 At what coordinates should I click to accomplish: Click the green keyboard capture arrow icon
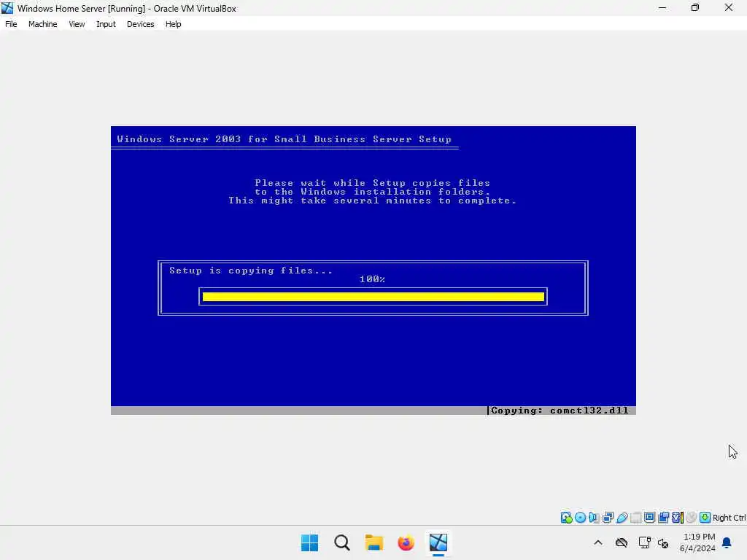pyautogui.click(x=705, y=518)
